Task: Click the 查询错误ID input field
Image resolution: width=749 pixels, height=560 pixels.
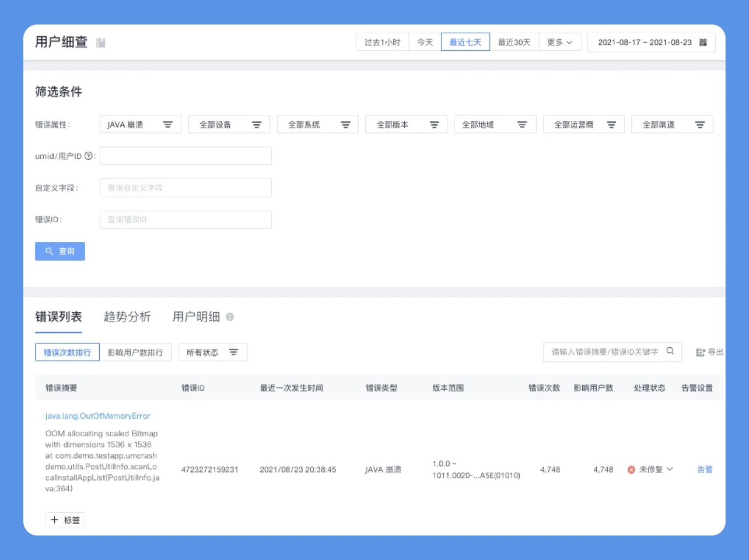Action: click(x=185, y=219)
